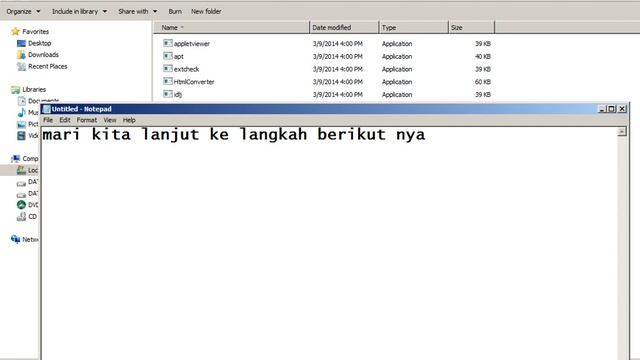The height and width of the screenshot is (360, 640).
Task: Open the Include in library dropdown
Action: [x=79, y=11]
